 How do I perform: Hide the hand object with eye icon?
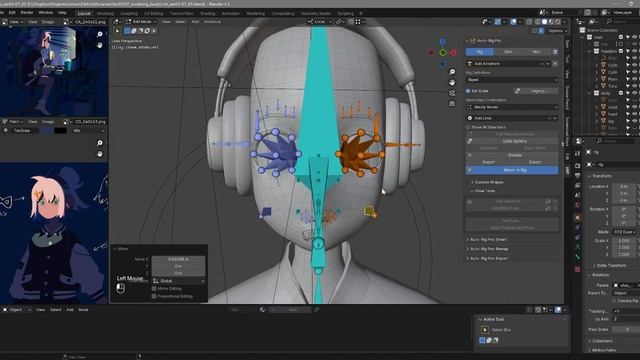point(634,114)
